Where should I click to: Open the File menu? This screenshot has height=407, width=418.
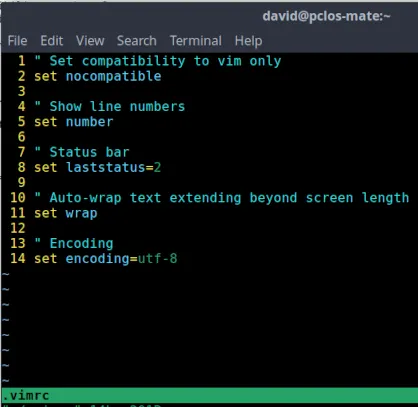[x=17, y=41]
